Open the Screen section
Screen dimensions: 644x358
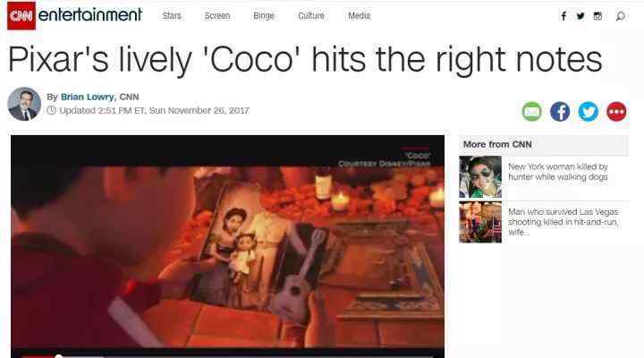point(217,15)
